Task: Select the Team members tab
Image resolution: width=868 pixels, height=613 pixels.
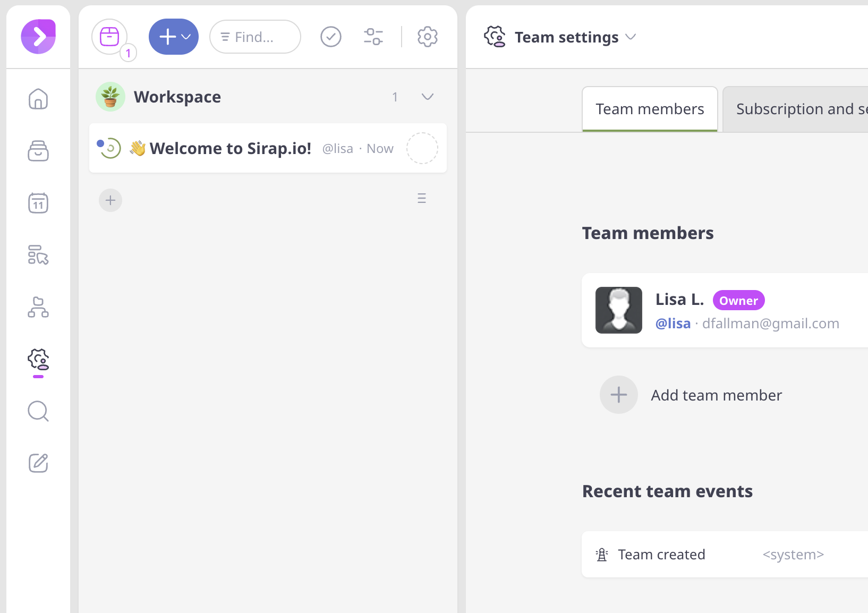Action: coord(649,109)
